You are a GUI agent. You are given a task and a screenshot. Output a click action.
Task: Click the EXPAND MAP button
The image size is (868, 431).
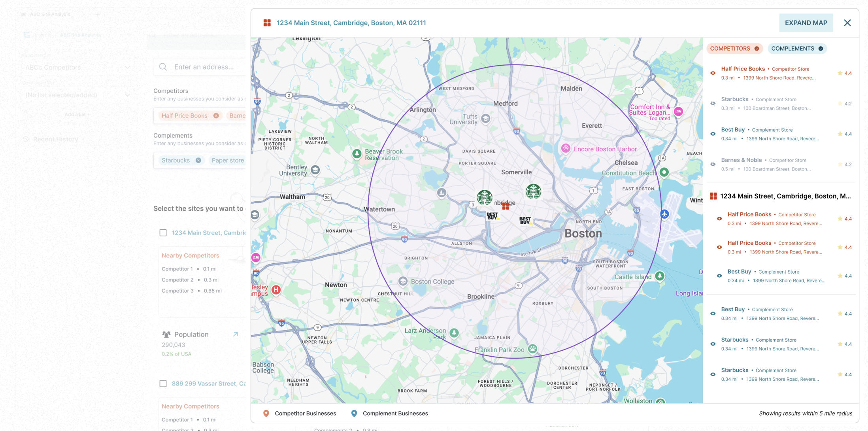click(x=806, y=23)
